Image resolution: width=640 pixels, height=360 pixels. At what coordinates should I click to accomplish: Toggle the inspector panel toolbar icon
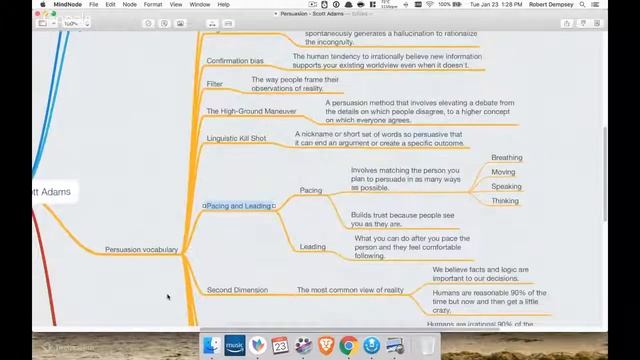pos(597,24)
